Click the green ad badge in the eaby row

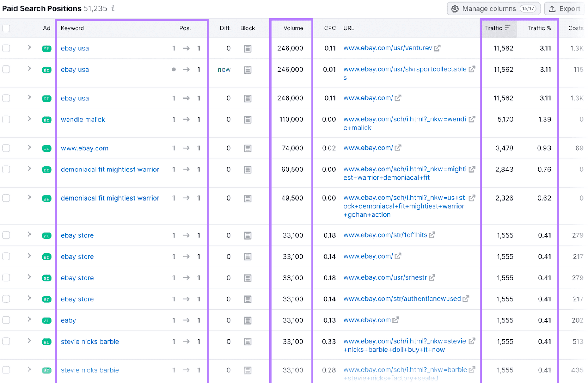pos(47,321)
